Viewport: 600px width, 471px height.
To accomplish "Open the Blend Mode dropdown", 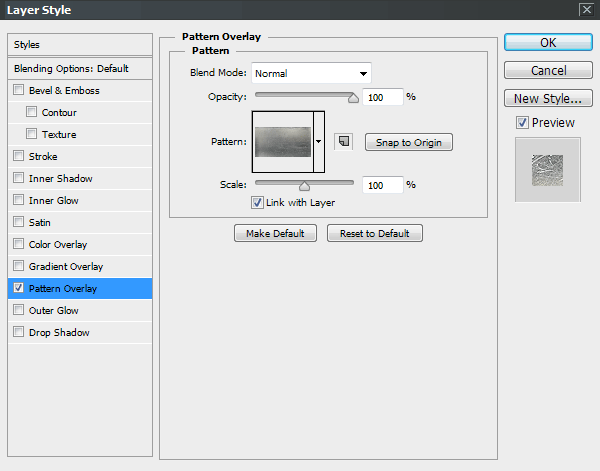I will tap(311, 73).
